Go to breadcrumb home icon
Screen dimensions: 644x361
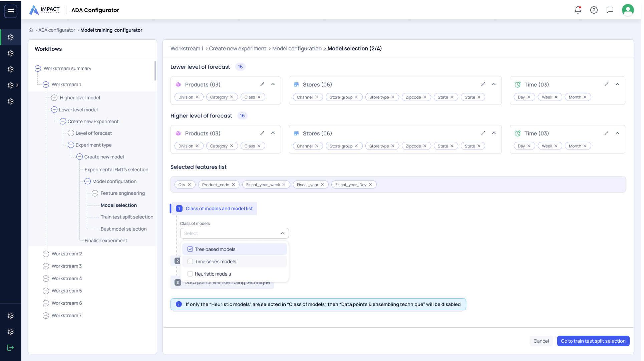[31, 30]
